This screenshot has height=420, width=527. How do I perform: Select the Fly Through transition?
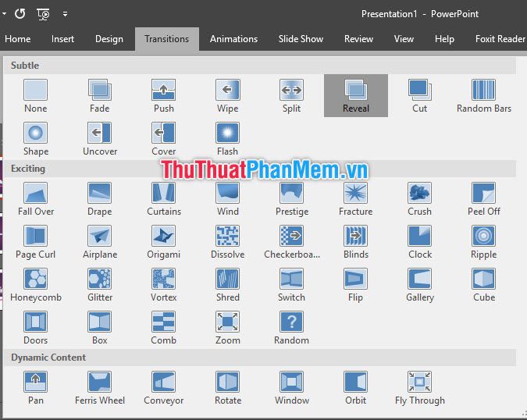point(420,388)
